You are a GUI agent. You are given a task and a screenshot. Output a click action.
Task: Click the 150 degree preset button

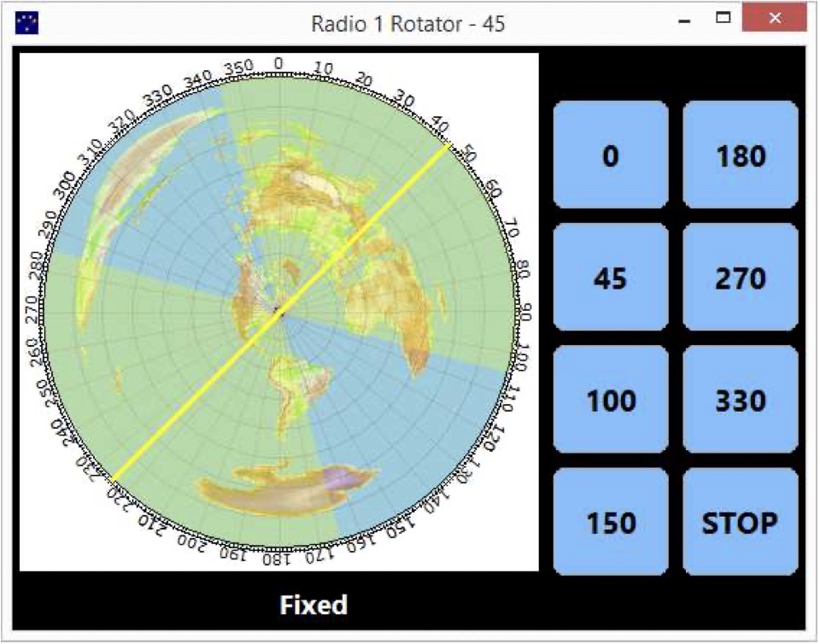610,522
